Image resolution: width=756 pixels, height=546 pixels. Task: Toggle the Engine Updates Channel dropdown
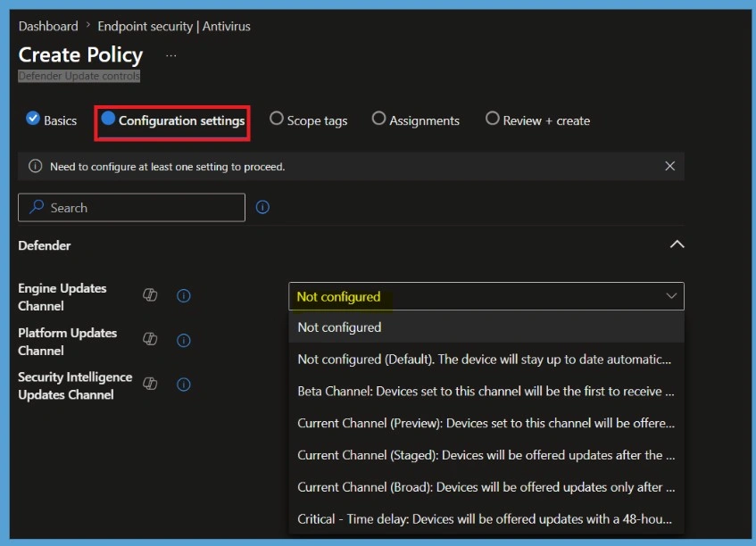(486, 296)
